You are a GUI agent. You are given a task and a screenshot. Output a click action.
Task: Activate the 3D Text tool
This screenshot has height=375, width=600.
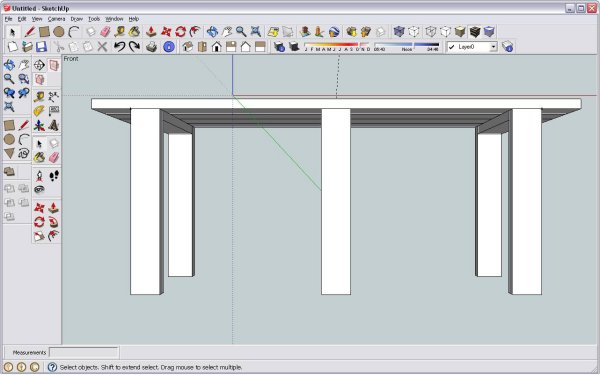click(54, 126)
